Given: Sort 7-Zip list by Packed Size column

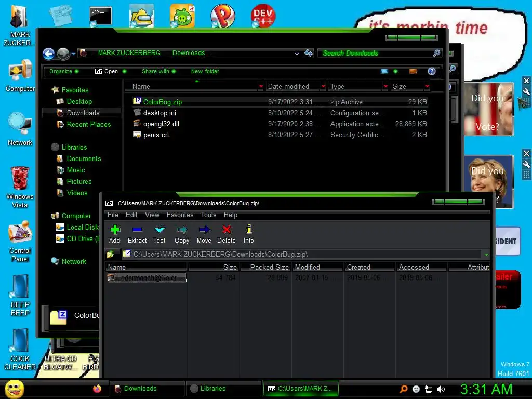Looking at the screenshot, I should click(265, 267).
